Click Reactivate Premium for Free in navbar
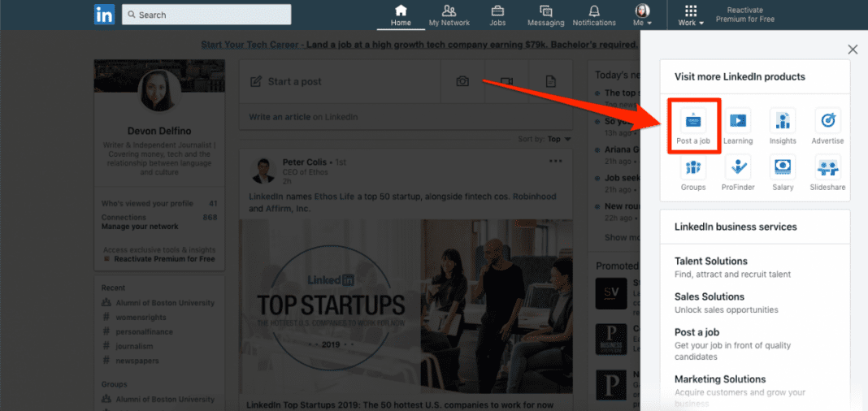 (x=745, y=15)
